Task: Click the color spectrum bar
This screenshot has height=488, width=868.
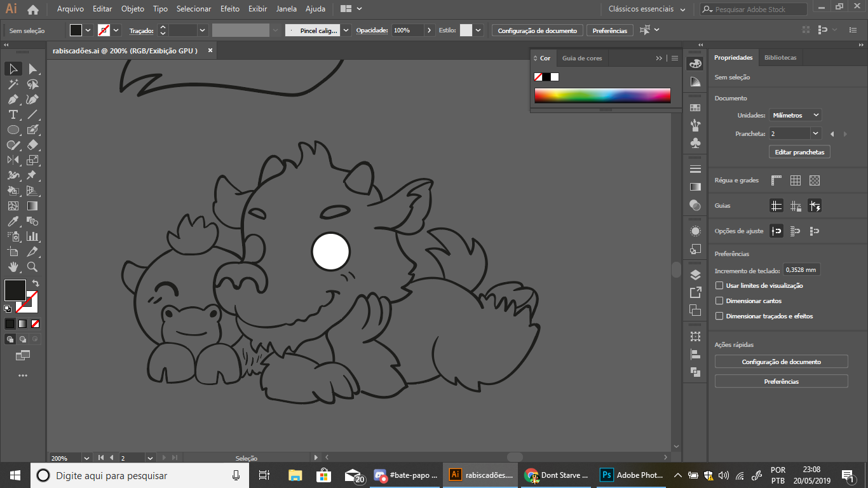Action: click(602, 95)
